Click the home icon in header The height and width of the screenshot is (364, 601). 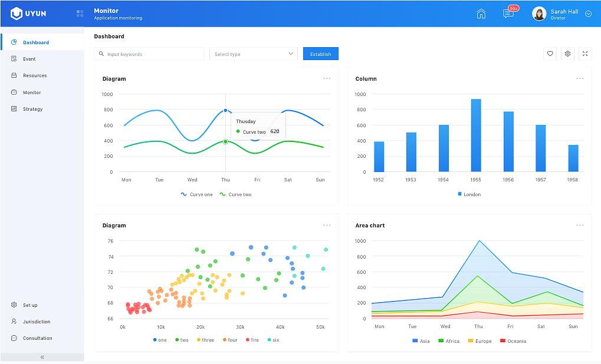pyautogui.click(x=481, y=14)
